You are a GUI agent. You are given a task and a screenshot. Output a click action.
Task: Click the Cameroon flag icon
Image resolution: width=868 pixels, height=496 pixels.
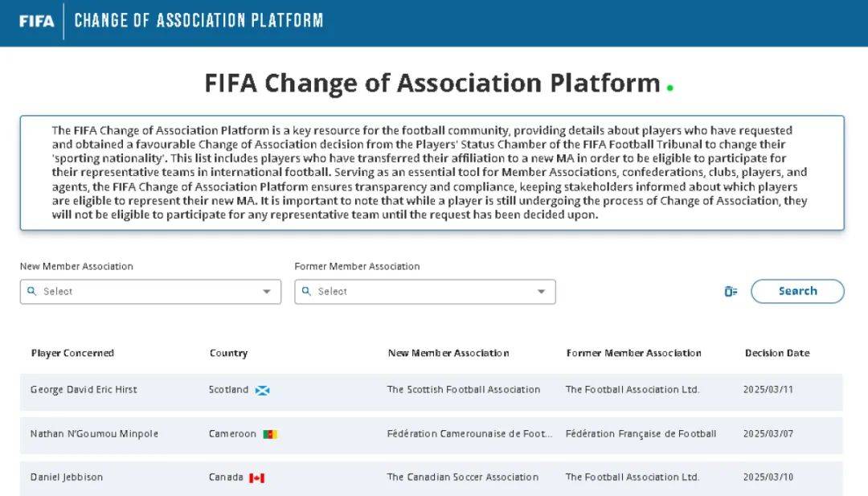tap(270, 434)
